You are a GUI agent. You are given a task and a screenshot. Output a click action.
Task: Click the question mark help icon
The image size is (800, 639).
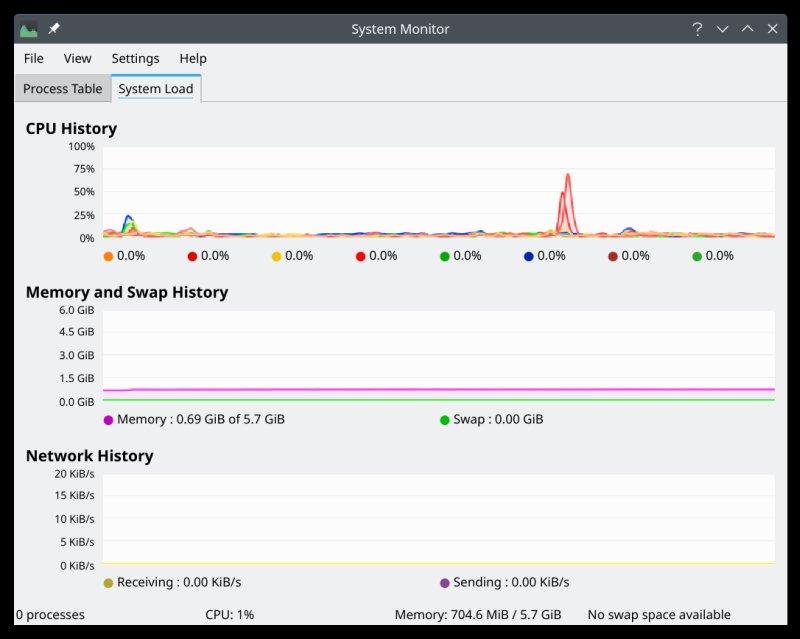pyautogui.click(x=697, y=29)
